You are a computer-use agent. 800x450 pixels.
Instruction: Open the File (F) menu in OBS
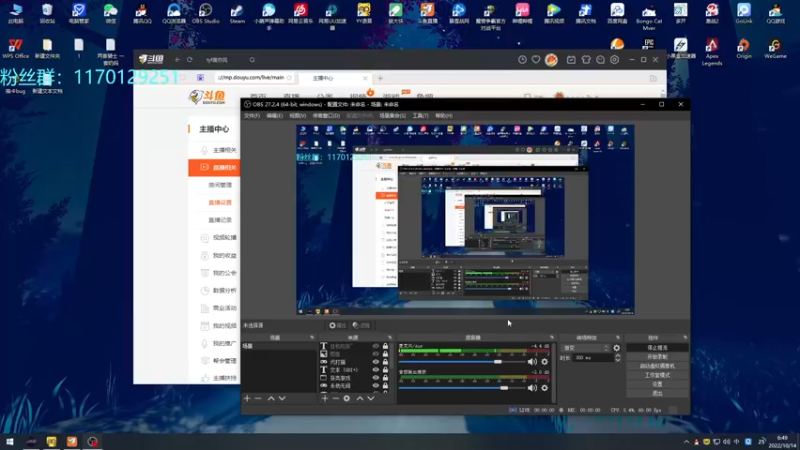(x=252, y=116)
